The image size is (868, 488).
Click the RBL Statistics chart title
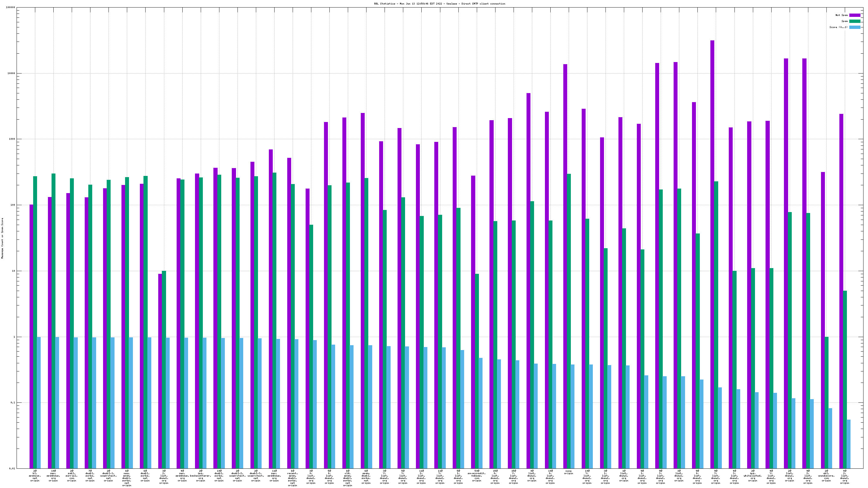tap(439, 4)
